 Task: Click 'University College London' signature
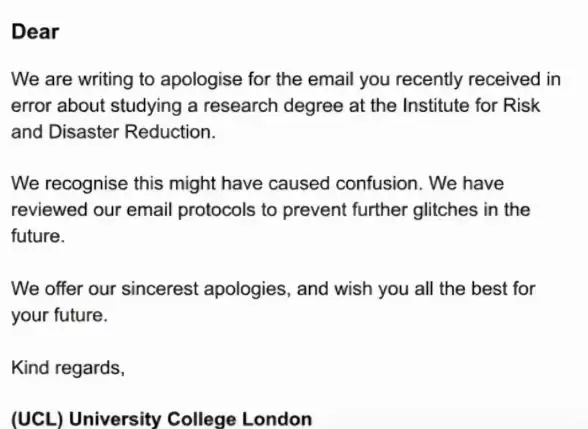pos(190,419)
